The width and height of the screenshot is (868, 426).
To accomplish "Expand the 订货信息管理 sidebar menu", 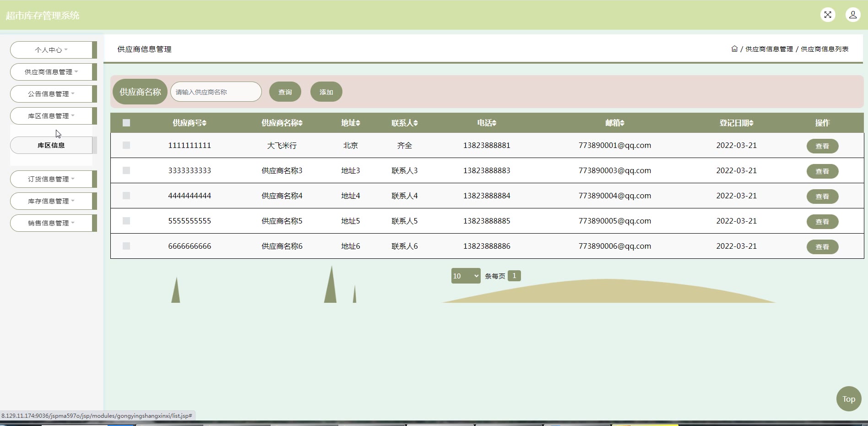I will tap(51, 179).
